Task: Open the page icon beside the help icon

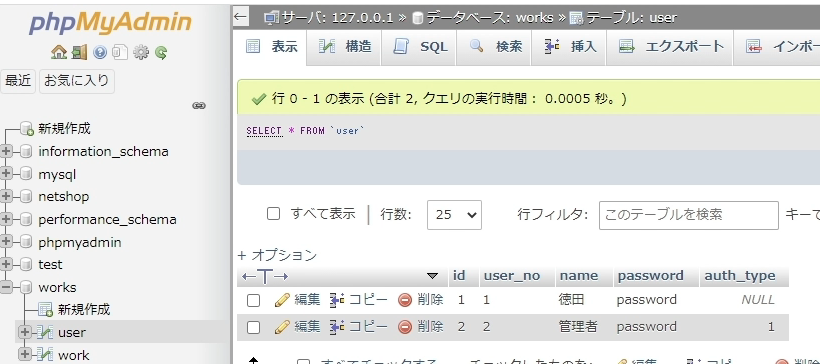Action: point(120,52)
